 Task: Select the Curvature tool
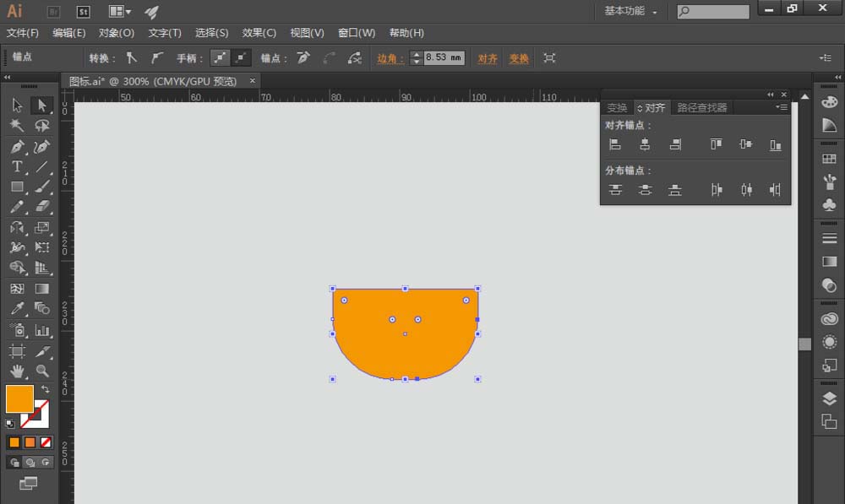(x=41, y=146)
